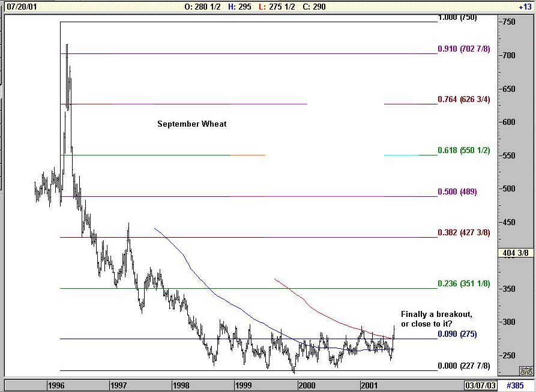Screen dimensions: 536x392
Task: Click the 1997 year on time axis
Action: [119, 386]
